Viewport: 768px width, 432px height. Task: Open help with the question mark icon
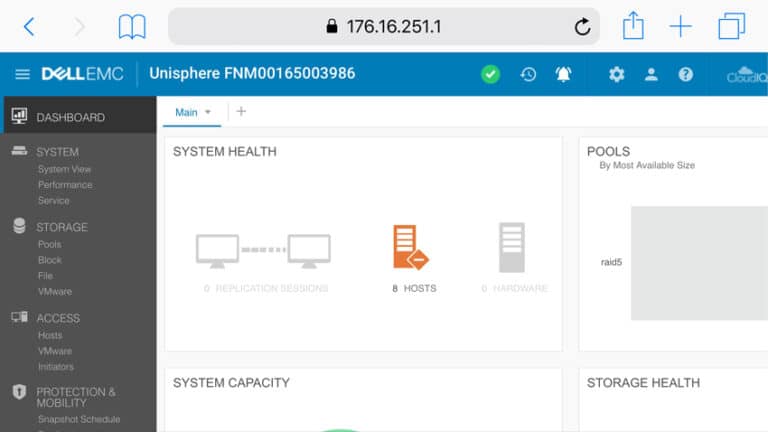pyautogui.click(x=686, y=74)
